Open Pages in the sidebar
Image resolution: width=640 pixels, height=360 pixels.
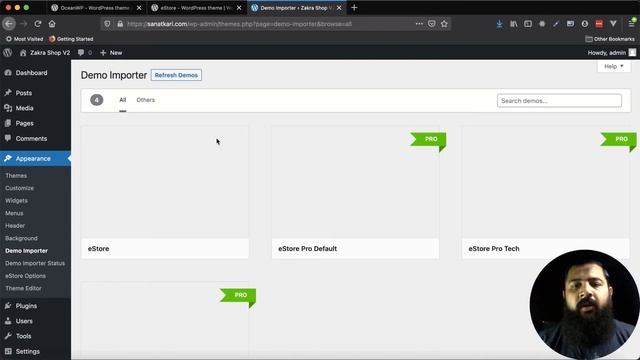coord(35,123)
